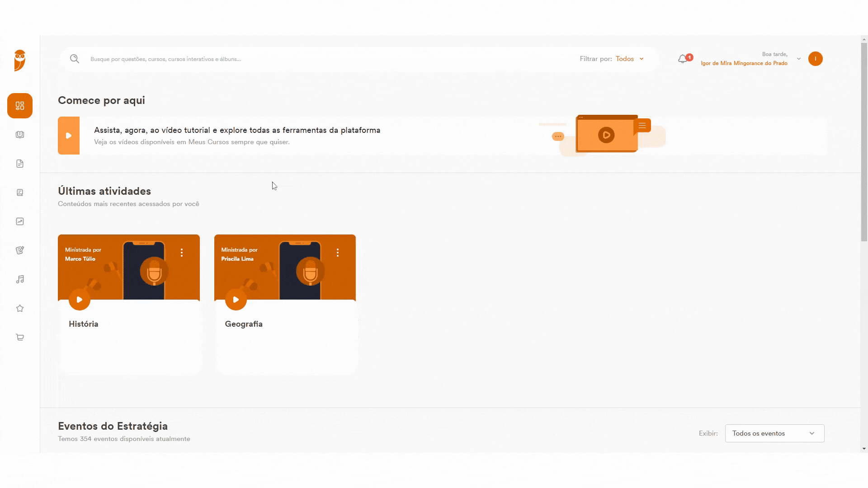Expand the user name account chevron

point(799,59)
